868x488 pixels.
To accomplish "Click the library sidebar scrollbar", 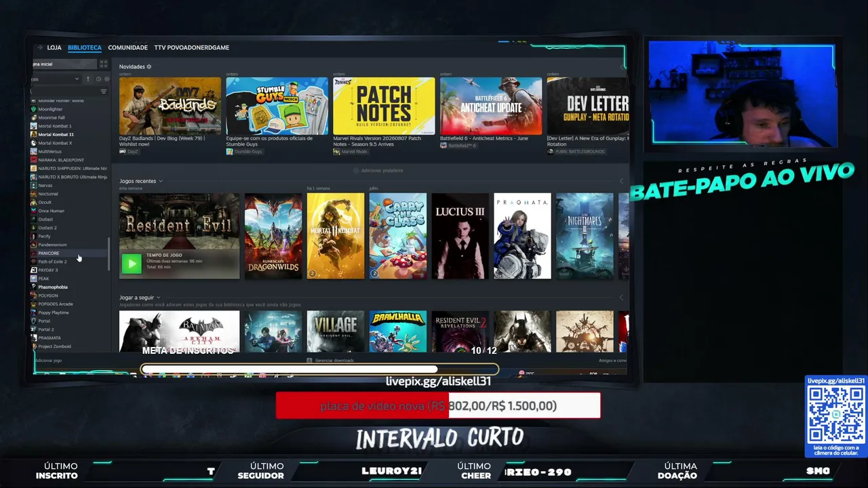I will pos(109,255).
